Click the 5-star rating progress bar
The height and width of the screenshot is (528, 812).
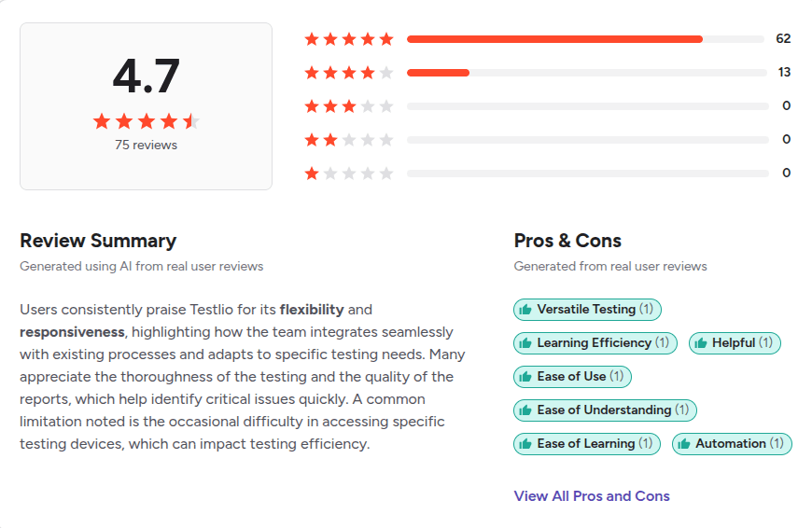pyautogui.click(x=585, y=39)
